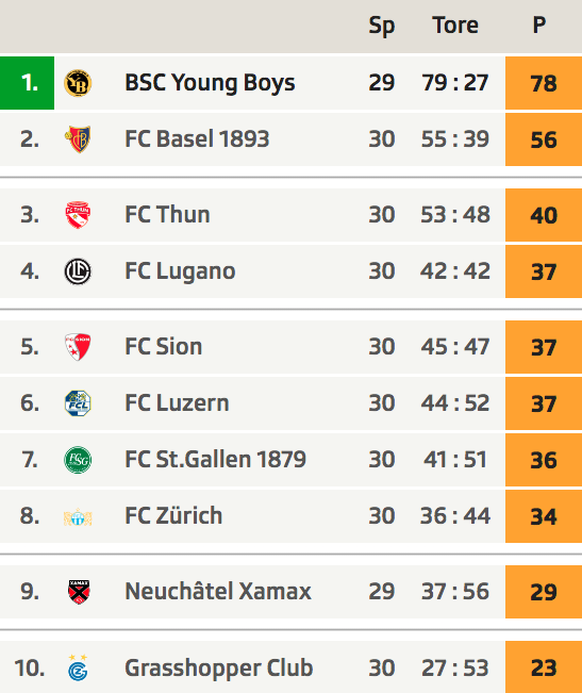Viewport: 582px width, 693px height.
Task: Click the green rank 1 position badge
Action: tap(27, 83)
